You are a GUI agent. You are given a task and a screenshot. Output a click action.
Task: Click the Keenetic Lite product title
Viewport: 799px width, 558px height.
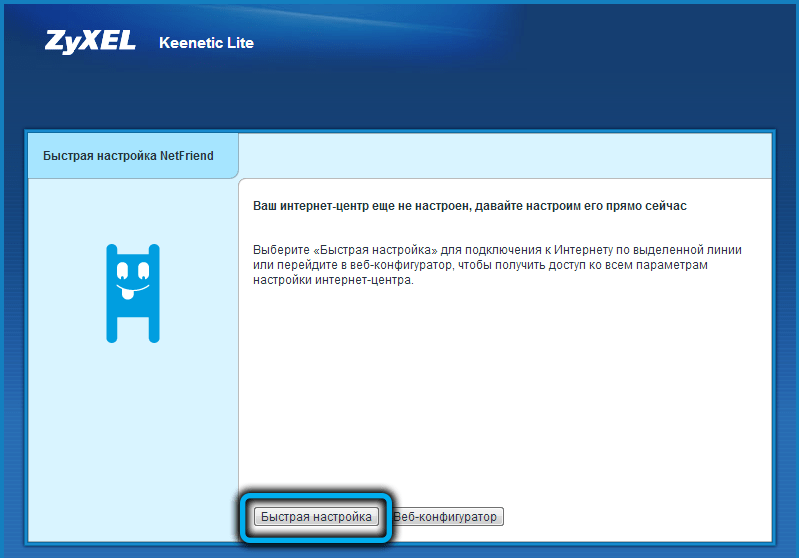pos(206,43)
